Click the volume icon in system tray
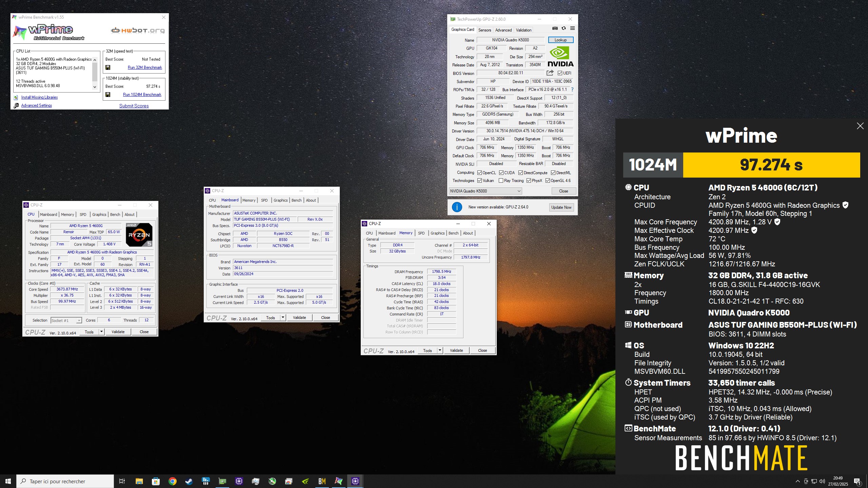This screenshot has height=488, width=868. click(822, 481)
